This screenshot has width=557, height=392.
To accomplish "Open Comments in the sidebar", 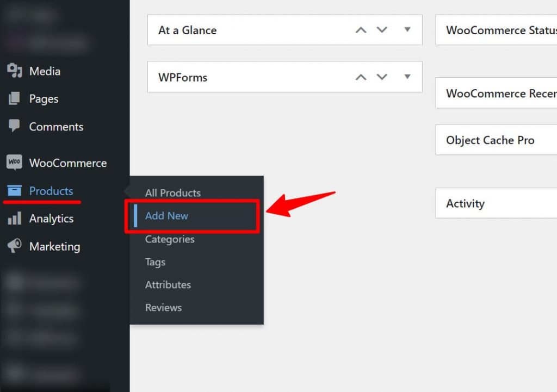I will [56, 127].
